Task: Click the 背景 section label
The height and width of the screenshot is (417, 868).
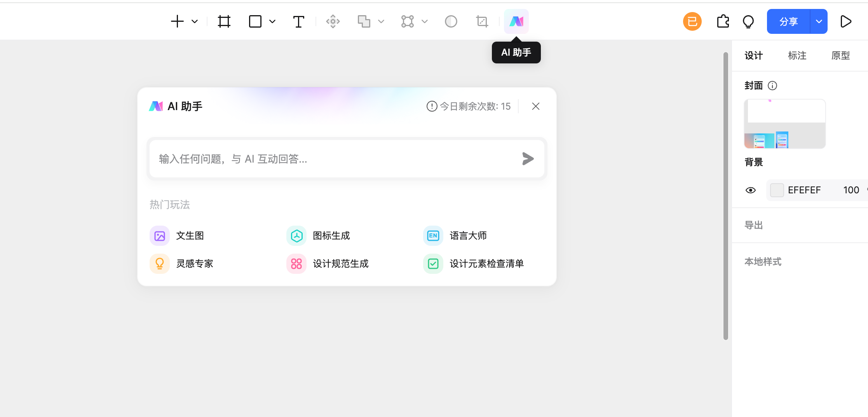Action: 754,162
